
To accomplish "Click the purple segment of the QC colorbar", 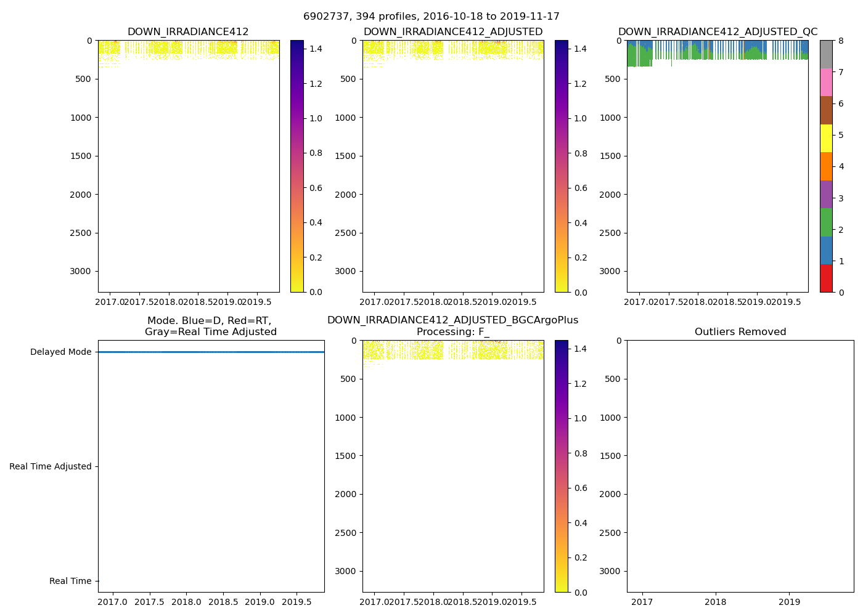I will tap(826, 194).
